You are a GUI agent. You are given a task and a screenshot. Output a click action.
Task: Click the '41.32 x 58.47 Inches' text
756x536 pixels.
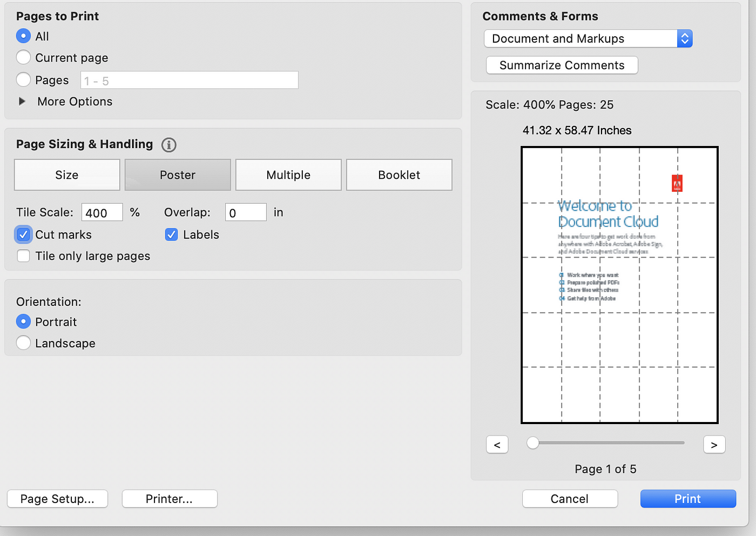tap(577, 130)
